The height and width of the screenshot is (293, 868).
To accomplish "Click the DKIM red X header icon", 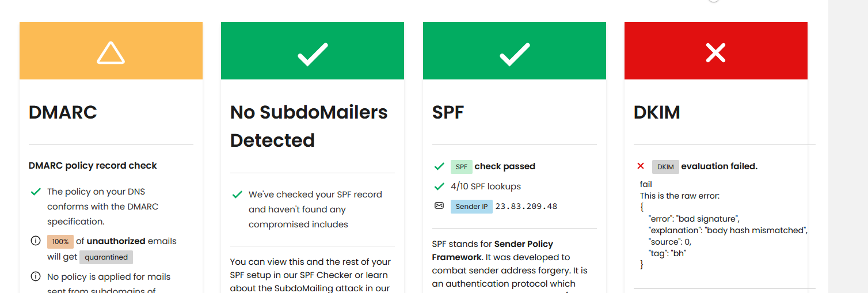I will [x=715, y=53].
